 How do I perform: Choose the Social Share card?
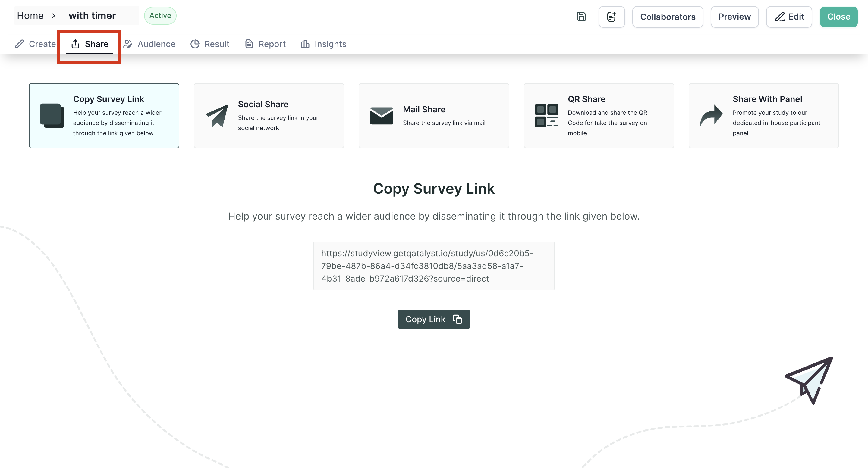tap(269, 115)
